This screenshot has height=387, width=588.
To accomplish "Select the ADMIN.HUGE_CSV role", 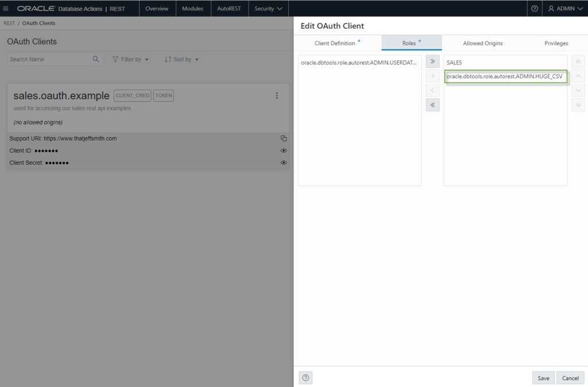I will coord(505,76).
